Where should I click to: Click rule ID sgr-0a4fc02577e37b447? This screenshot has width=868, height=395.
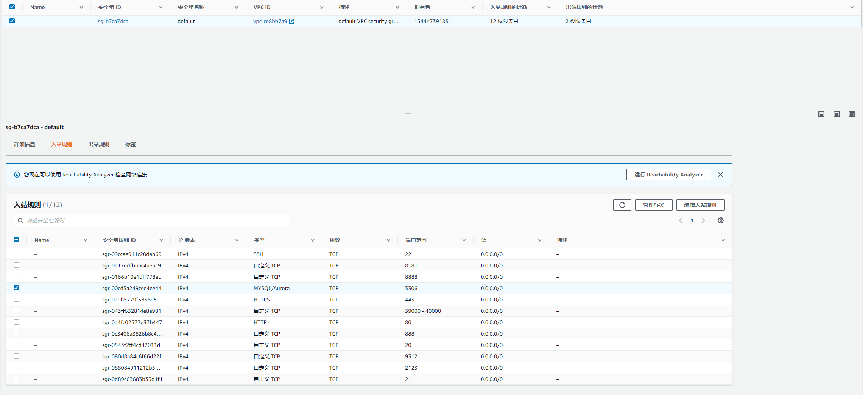pos(132,322)
